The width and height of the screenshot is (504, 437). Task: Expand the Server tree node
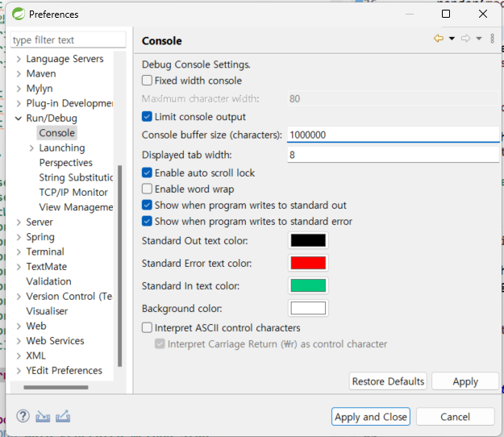point(19,222)
